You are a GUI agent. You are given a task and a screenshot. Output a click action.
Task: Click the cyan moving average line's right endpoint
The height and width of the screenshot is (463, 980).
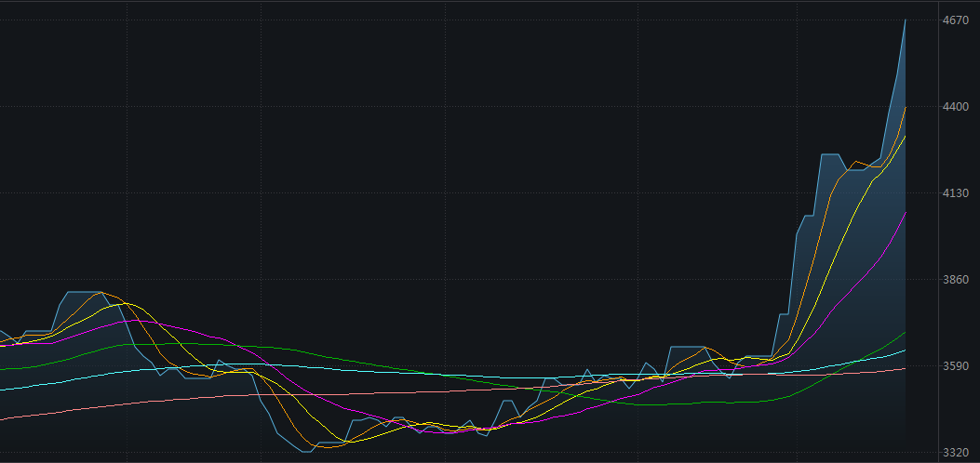tap(905, 351)
